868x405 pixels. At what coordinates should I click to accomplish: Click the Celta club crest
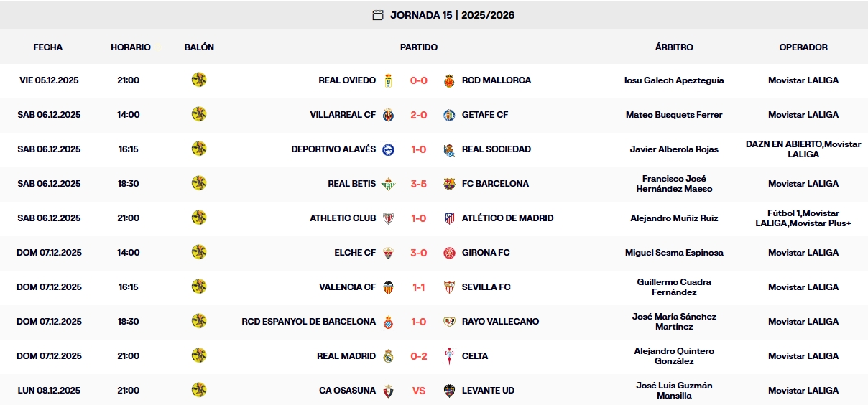450,356
